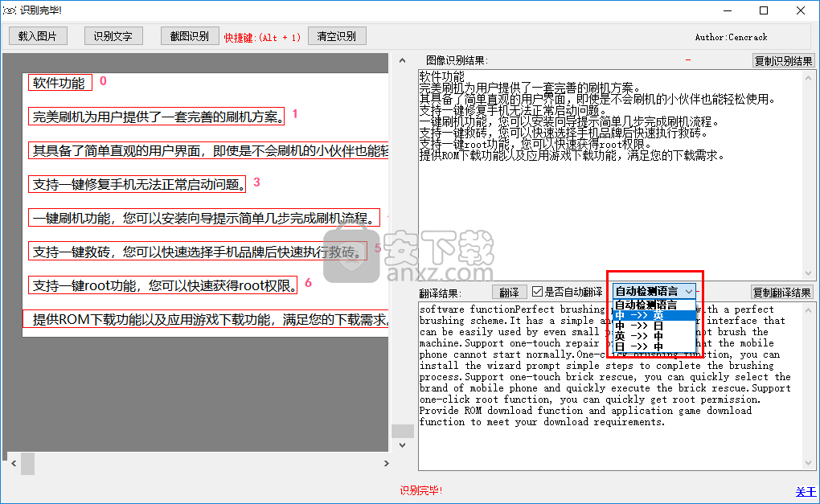Click recognized line 支持一键修复手机无法正常启动问题
This screenshot has width=820, height=504.
137,184
